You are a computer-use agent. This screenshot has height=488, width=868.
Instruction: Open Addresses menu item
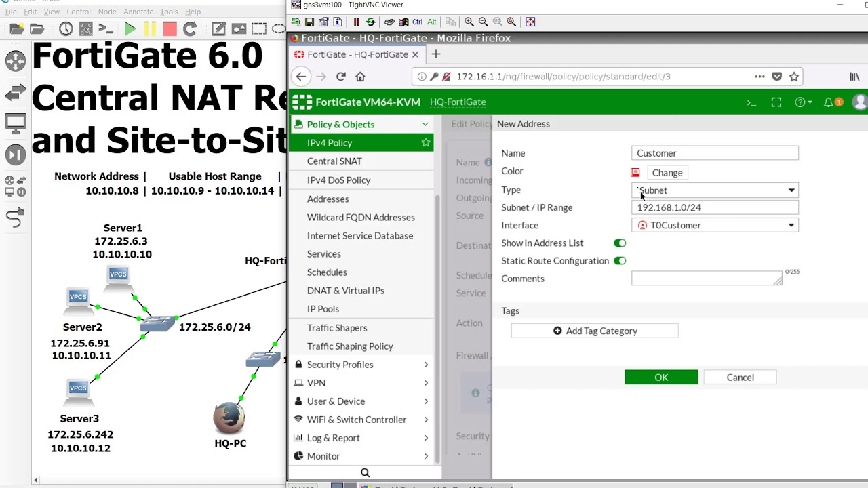(328, 199)
